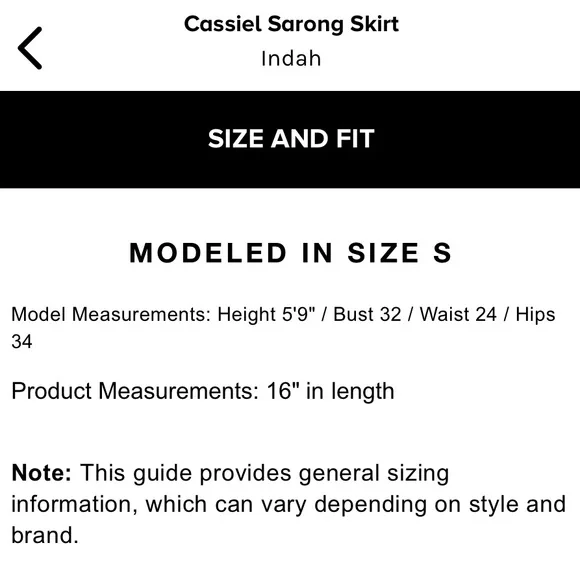This screenshot has height=580, width=580.
Task: Click the Model Measurements label
Action: click(x=111, y=314)
